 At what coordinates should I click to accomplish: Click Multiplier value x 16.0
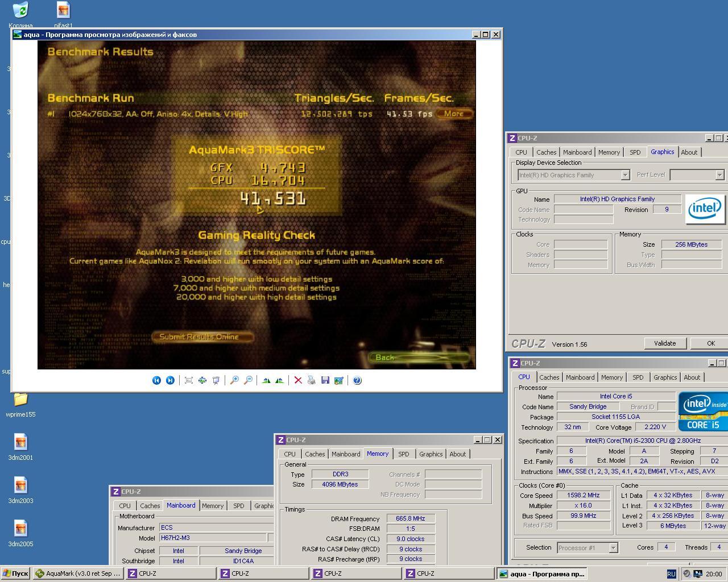pyautogui.click(x=584, y=505)
